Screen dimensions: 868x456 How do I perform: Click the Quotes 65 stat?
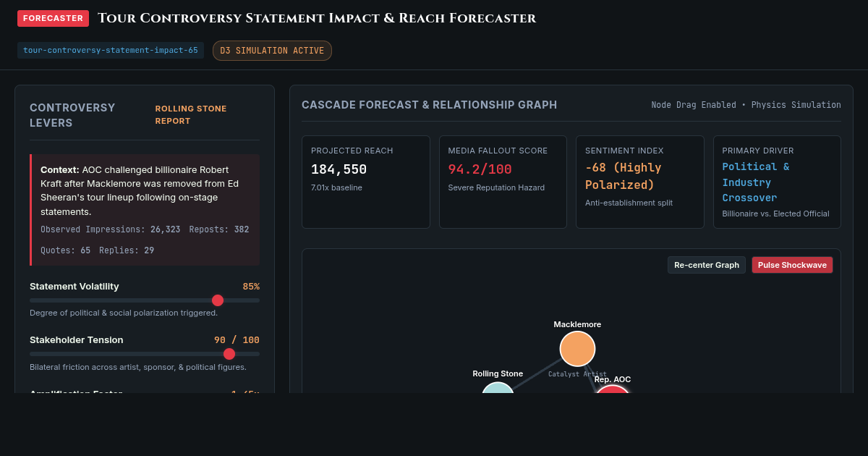click(x=66, y=250)
